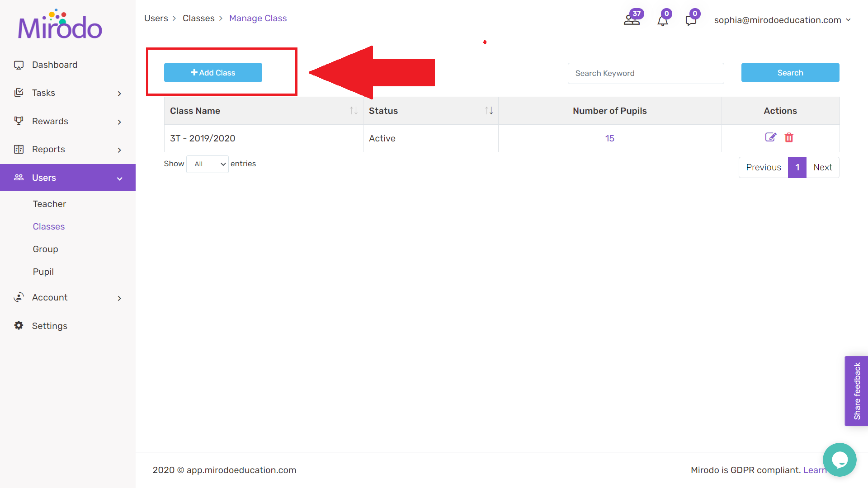Click the Tasks sidebar icon
Screen dimensions: 868x488
[19, 93]
